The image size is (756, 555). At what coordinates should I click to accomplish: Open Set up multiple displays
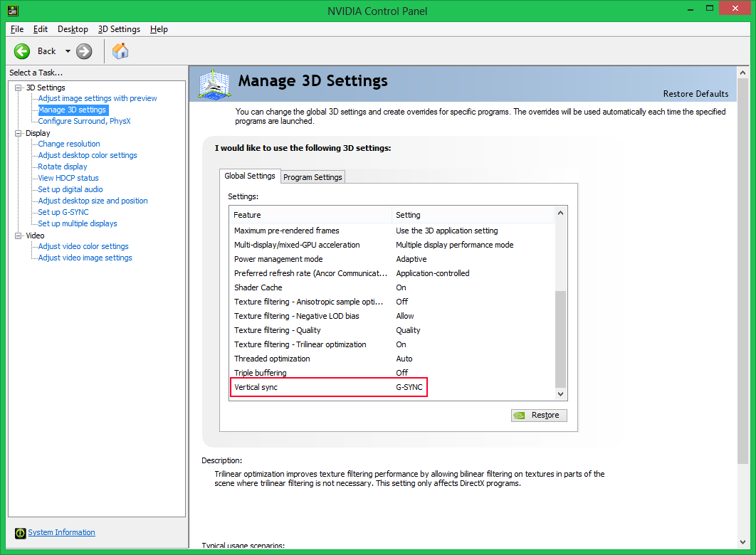[x=78, y=223]
